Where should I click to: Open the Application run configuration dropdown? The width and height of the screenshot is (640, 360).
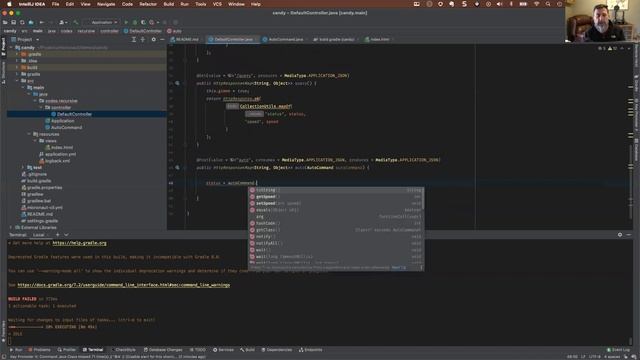coord(102,22)
